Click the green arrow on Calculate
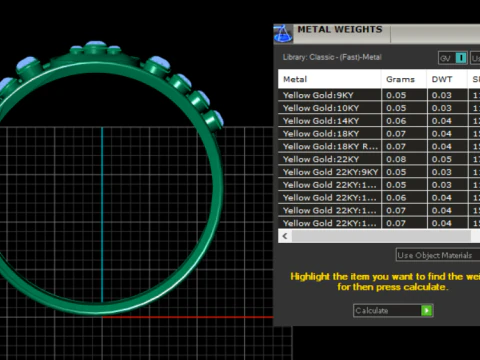 [x=426, y=311]
